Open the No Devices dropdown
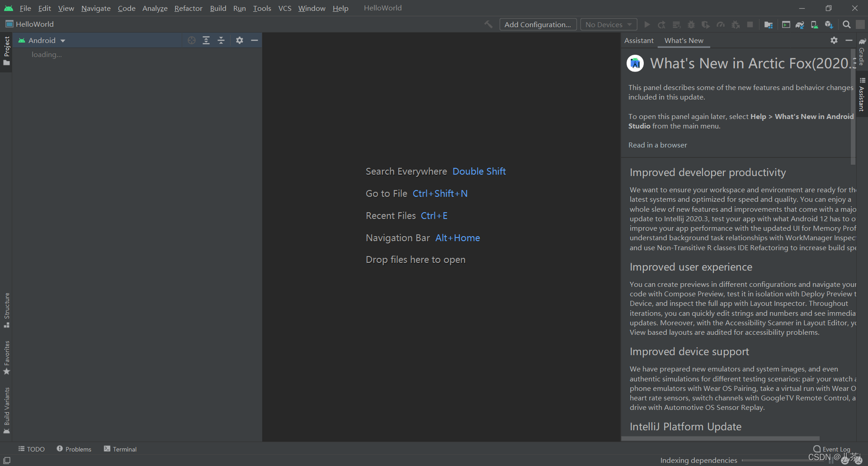 click(609, 24)
